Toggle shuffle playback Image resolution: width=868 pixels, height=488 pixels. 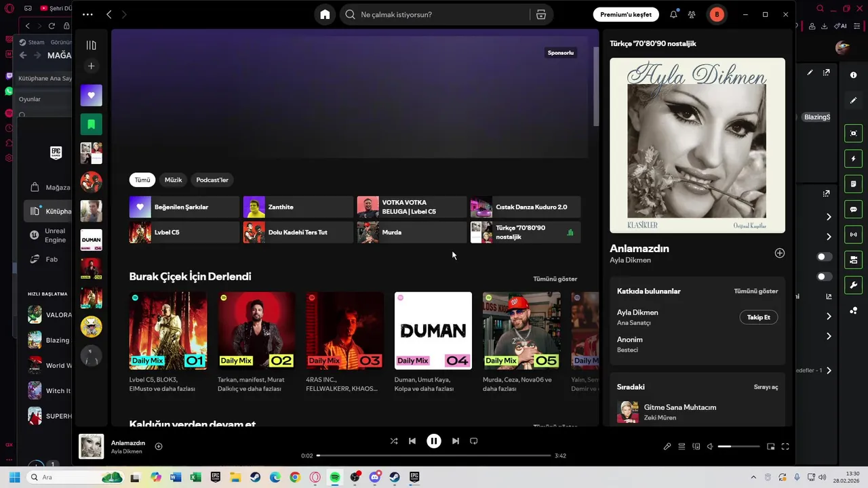(x=393, y=441)
